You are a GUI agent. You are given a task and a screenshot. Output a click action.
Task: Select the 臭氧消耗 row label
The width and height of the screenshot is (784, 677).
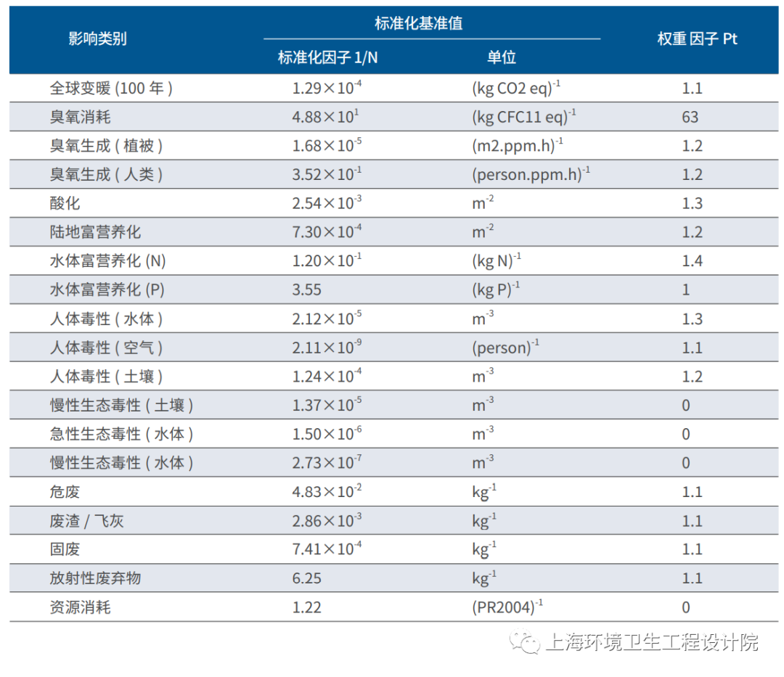(80, 118)
